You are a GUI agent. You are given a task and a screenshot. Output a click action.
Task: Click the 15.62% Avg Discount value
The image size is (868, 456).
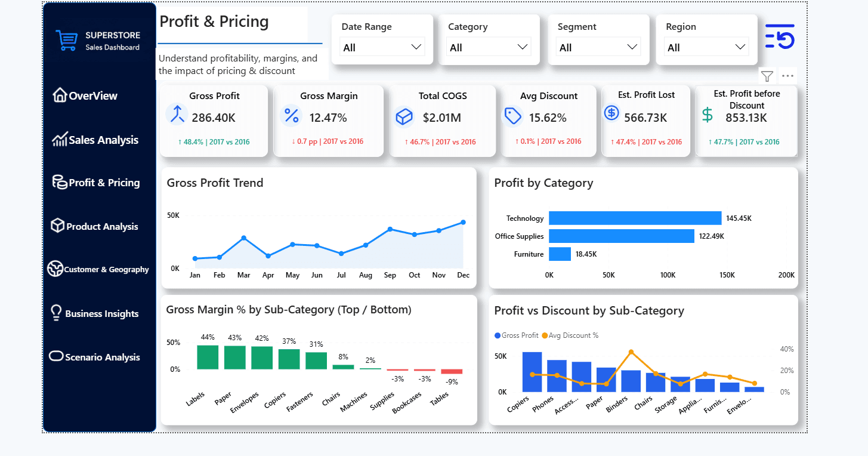coord(548,118)
